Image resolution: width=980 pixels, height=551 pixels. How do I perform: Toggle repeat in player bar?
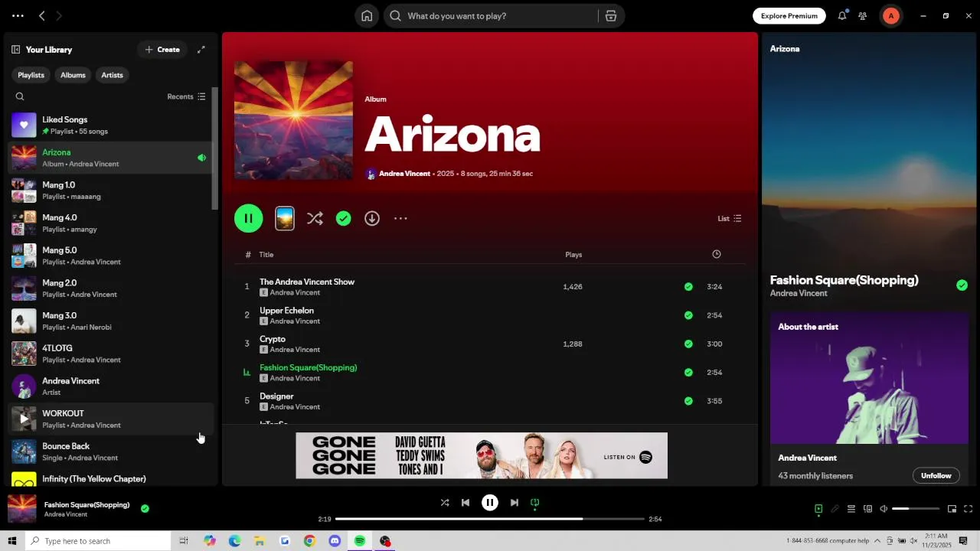point(535,503)
